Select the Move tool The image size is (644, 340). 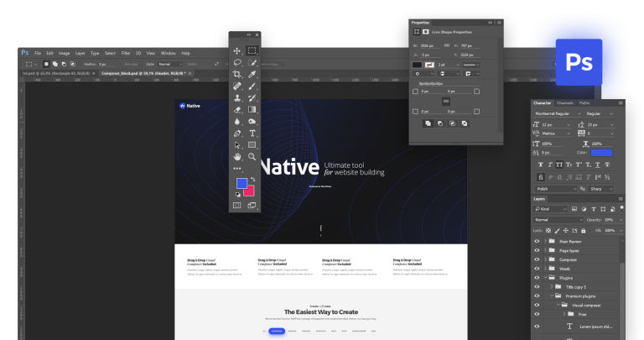coord(237,50)
